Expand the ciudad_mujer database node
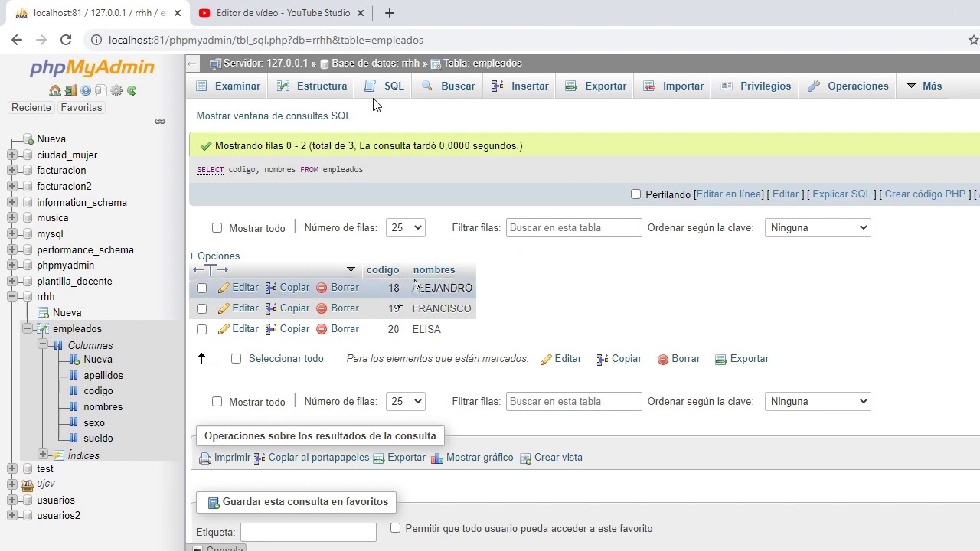Image resolution: width=980 pixels, height=551 pixels. pyautogui.click(x=12, y=155)
